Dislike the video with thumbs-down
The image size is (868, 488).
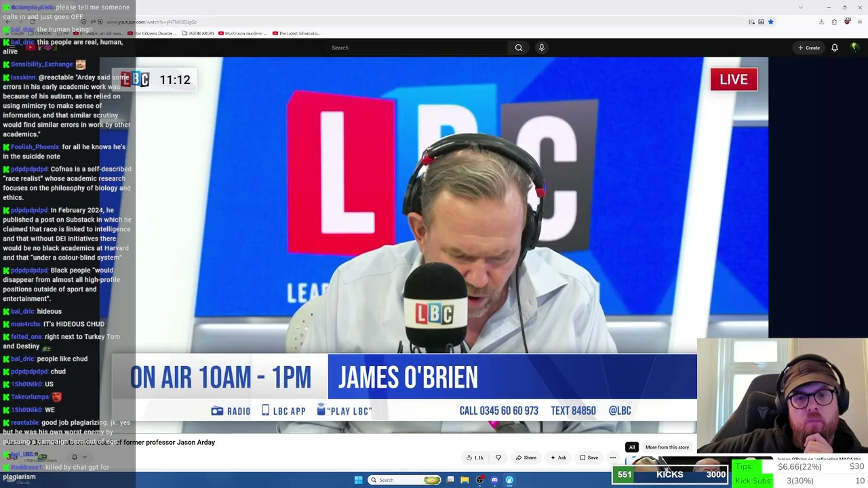pos(498,457)
